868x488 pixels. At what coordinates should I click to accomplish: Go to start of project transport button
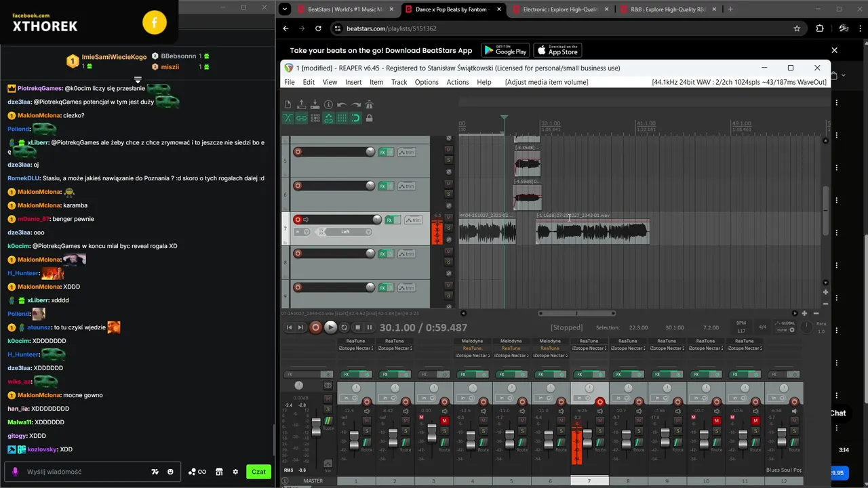click(x=289, y=327)
